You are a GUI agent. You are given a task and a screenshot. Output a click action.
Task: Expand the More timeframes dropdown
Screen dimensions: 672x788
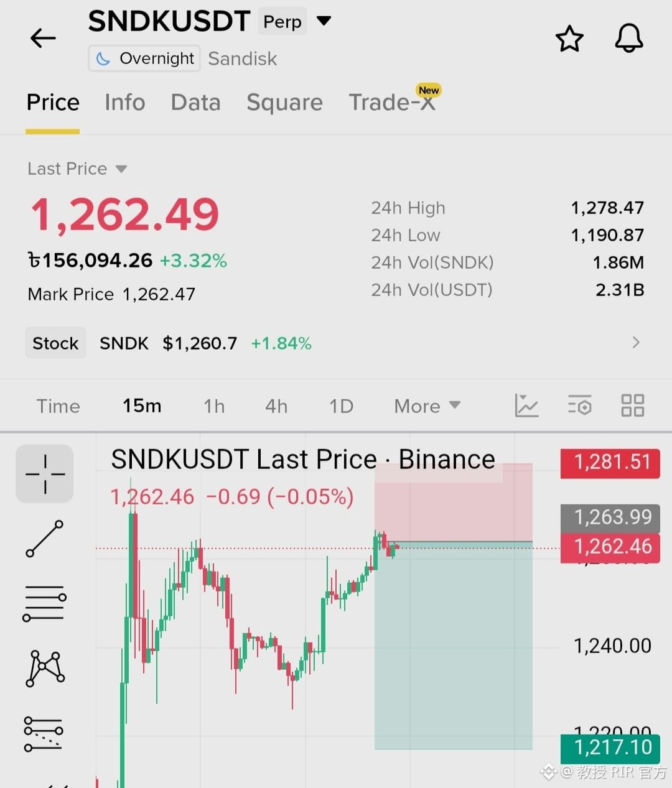(427, 406)
